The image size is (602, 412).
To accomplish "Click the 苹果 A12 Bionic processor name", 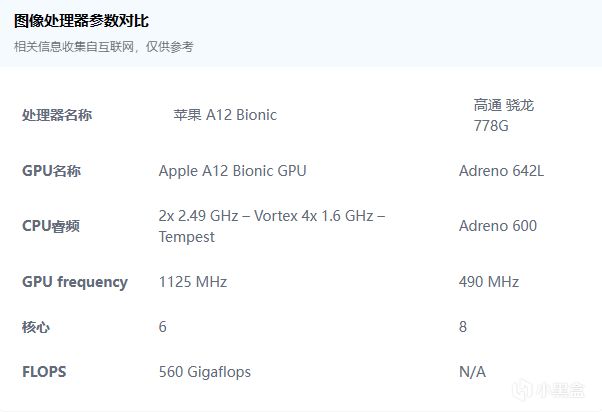I will 225,115.
